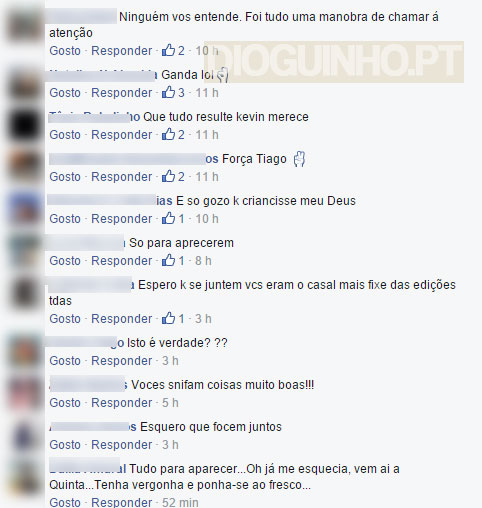Click Responder under 'Força Tiago' comment

(x=122, y=177)
